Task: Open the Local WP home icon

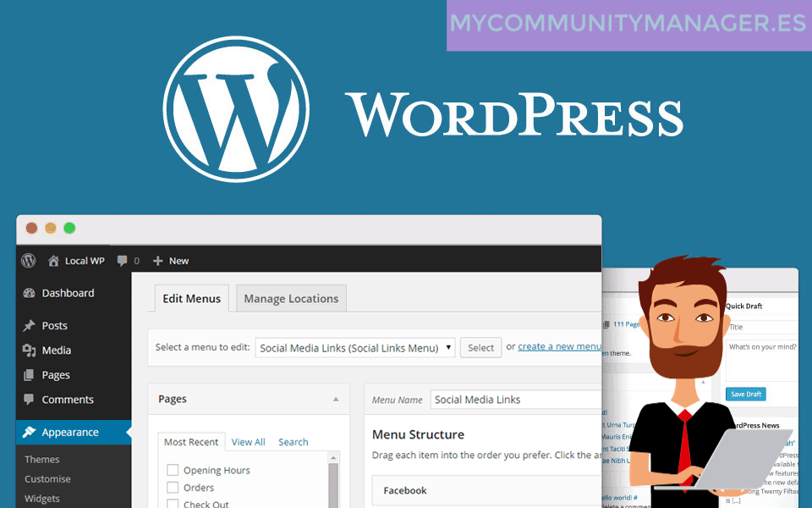Action: coord(53,260)
